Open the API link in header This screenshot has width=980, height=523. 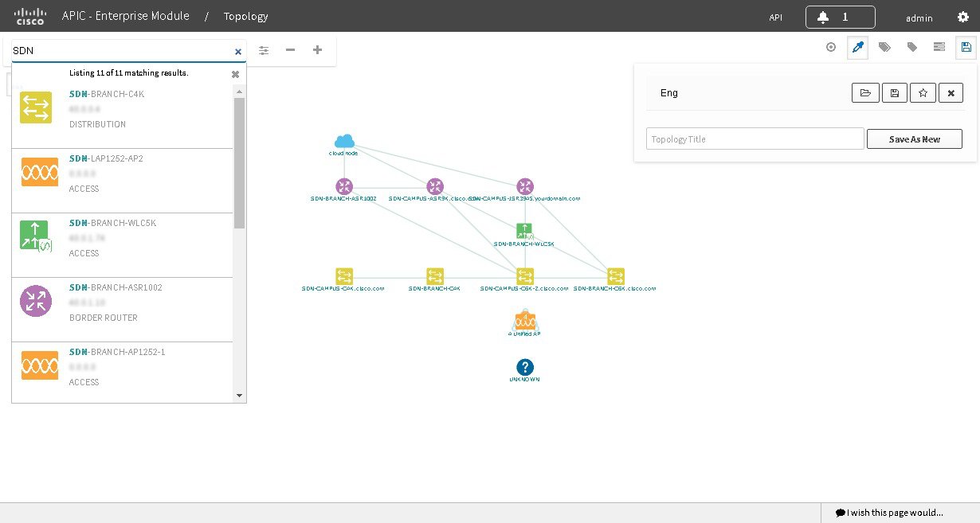pos(775,17)
